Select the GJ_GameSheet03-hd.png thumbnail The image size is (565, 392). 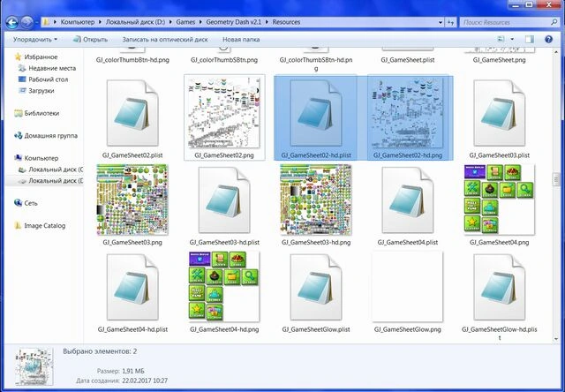pyautogui.click(x=316, y=200)
